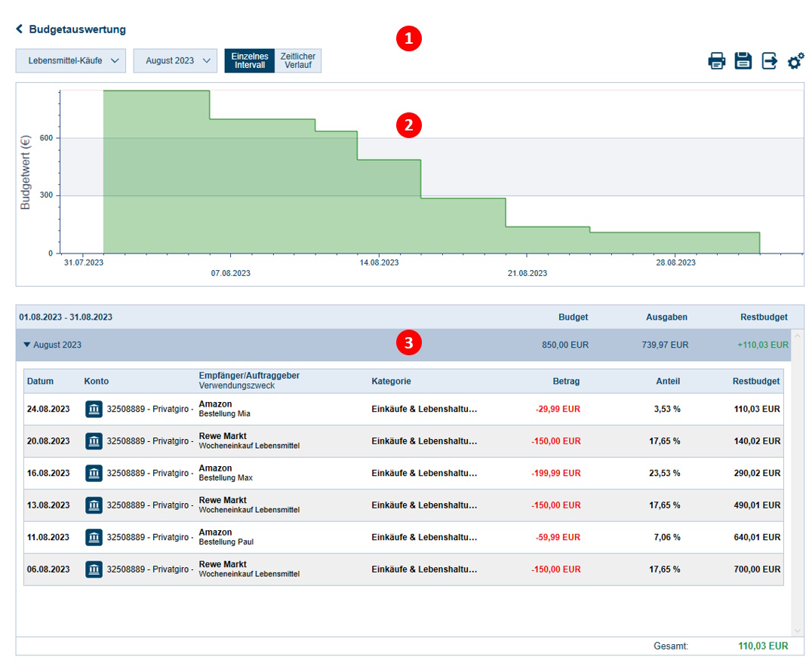Select the Einzelnes Intervall view toggle

point(249,61)
